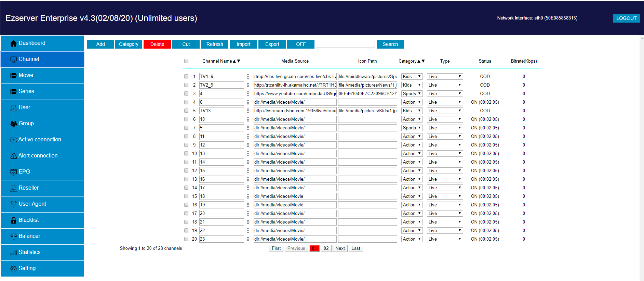The width and height of the screenshot is (644, 281).
Task: Click the Import button
Action: click(243, 44)
